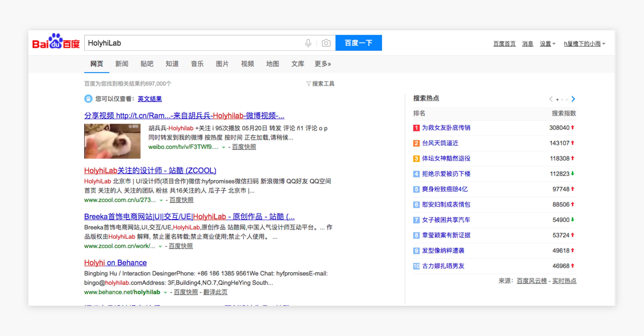Open hot search 章莹颖案有新证据

click(x=446, y=235)
